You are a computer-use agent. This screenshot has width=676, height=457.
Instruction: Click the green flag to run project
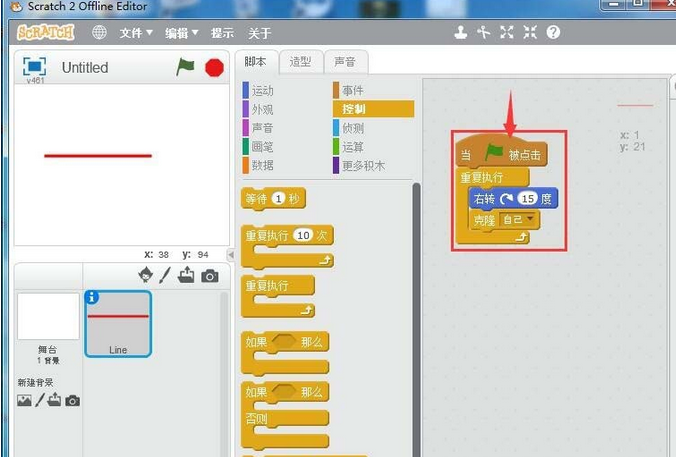pyautogui.click(x=185, y=67)
